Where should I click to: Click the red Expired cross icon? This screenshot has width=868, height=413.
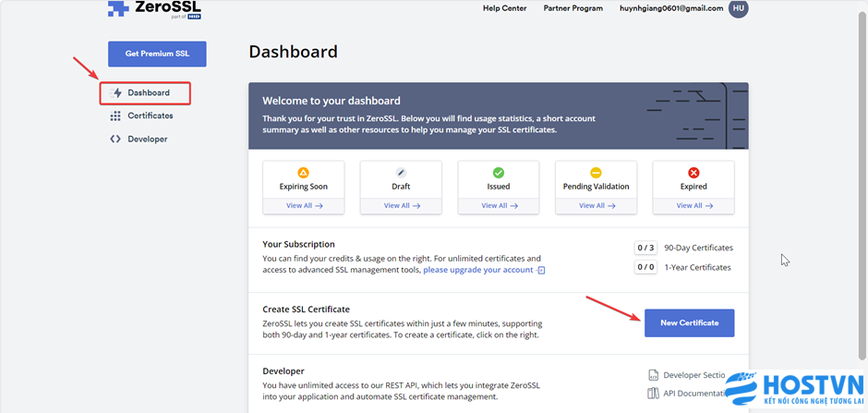[693, 172]
